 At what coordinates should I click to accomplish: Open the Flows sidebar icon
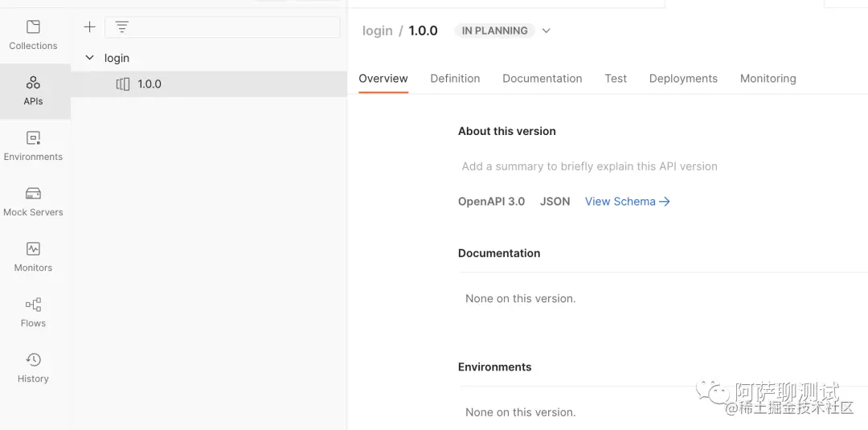coord(33,313)
